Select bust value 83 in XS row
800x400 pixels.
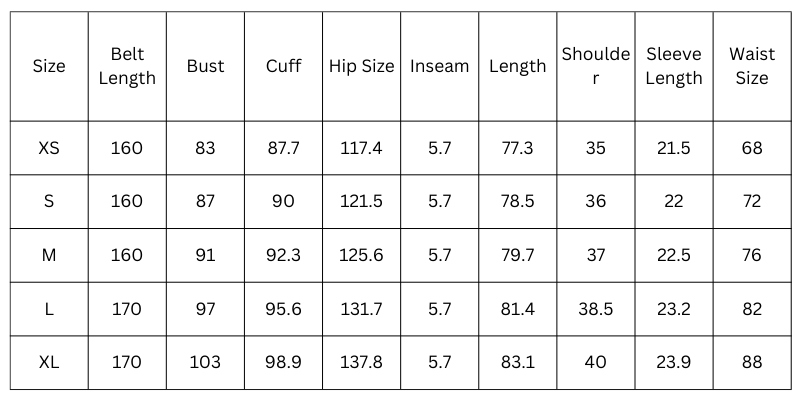205,148
